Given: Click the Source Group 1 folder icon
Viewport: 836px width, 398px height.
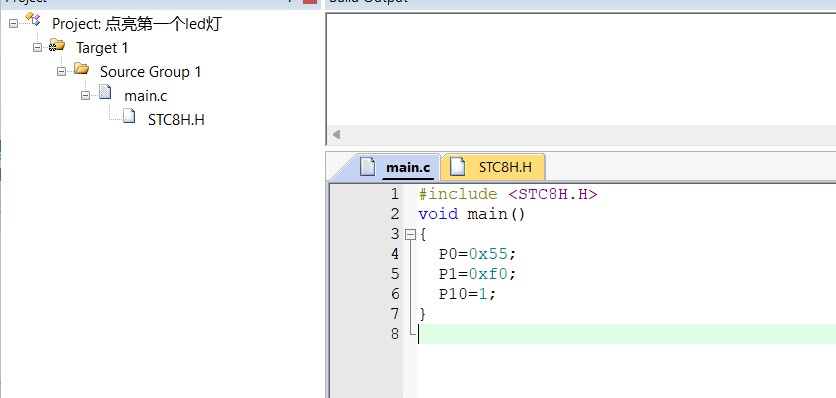Looking at the screenshot, I should tap(81, 69).
